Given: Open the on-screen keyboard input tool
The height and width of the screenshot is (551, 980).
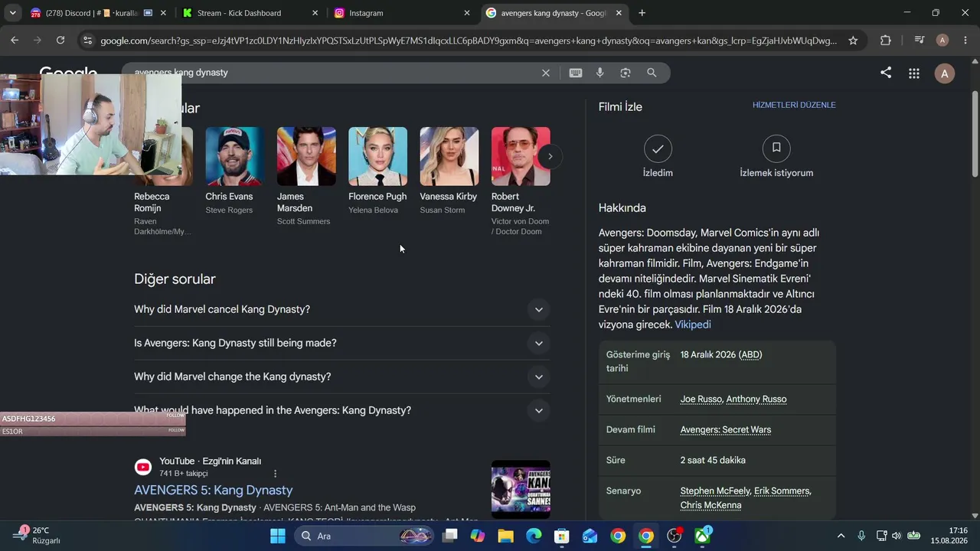Looking at the screenshot, I should point(576,73).
